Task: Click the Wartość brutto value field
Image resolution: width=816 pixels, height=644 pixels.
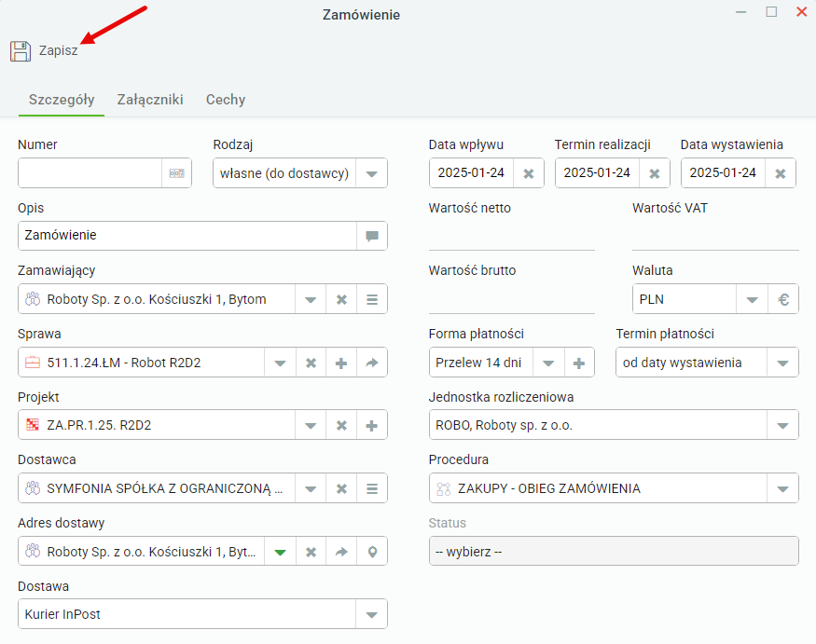Action: [512, 299]
